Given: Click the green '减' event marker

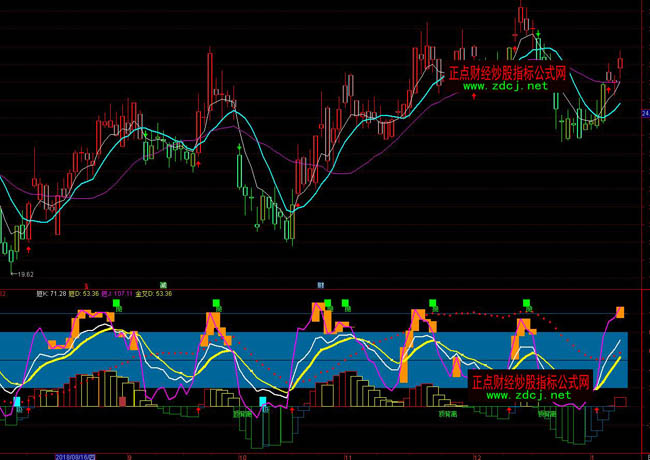Looking at the screenshot, I should coord(163,284).
